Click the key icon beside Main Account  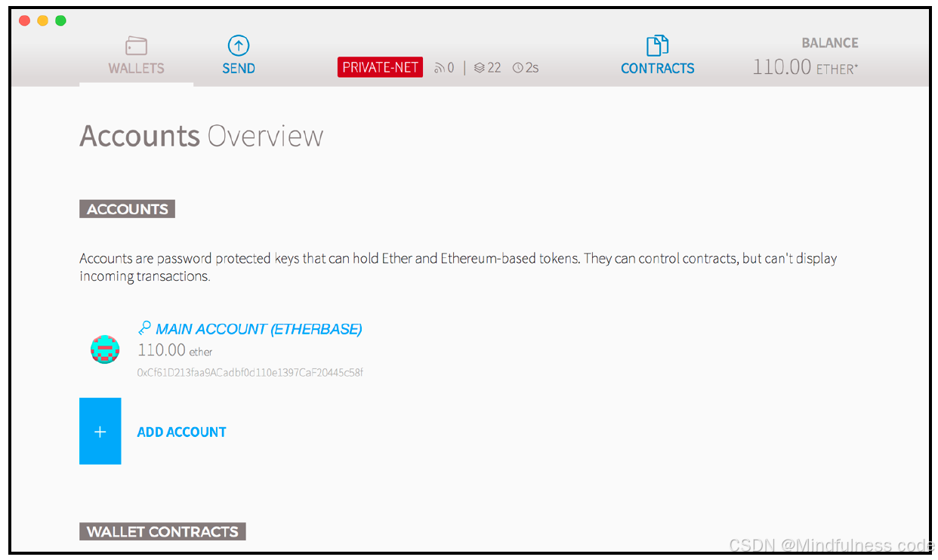click(144, 328)
